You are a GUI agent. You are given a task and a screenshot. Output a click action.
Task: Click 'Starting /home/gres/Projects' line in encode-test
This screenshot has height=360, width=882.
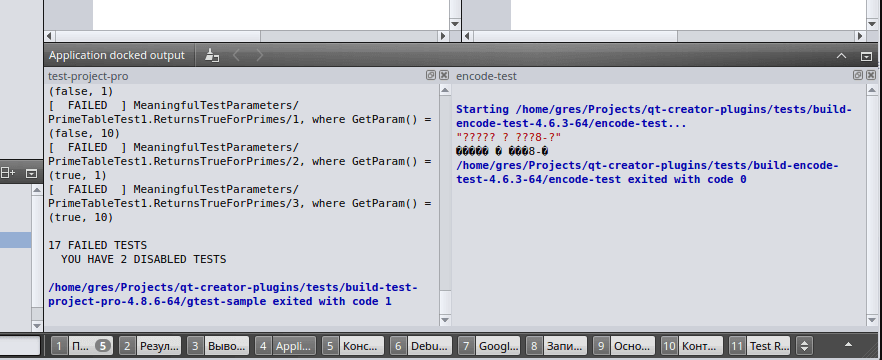[x=654, y=116]
